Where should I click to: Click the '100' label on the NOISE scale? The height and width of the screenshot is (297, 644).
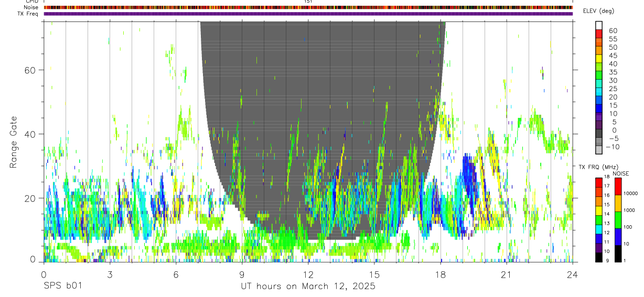pyautogui.click(x=627, y=227)
